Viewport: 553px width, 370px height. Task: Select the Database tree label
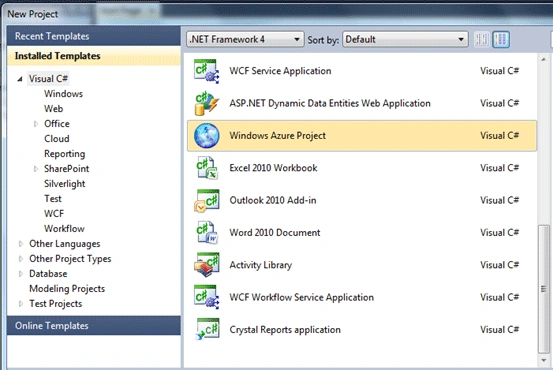point(48,274)
